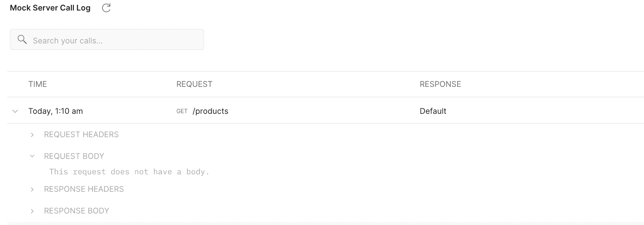Select the Today, 1:10 am timestamp
Image resolution: width=644 pixels, height=225 pixels.
tap(55, 111)
